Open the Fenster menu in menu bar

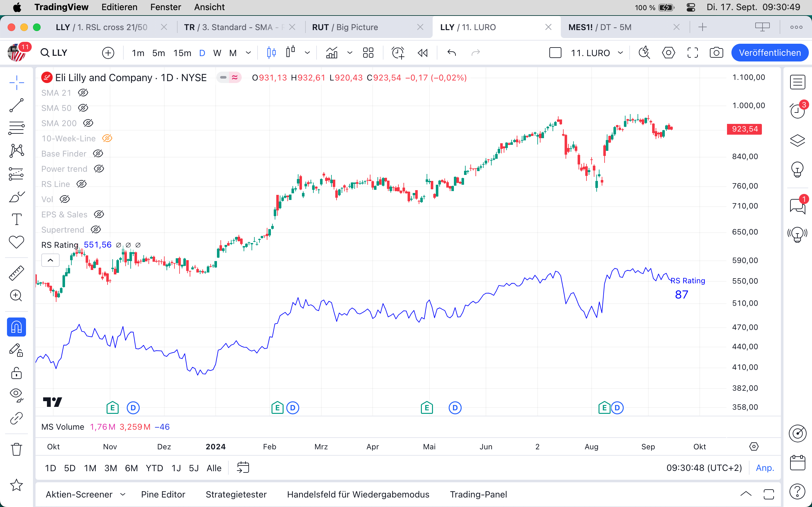(166, 7)
